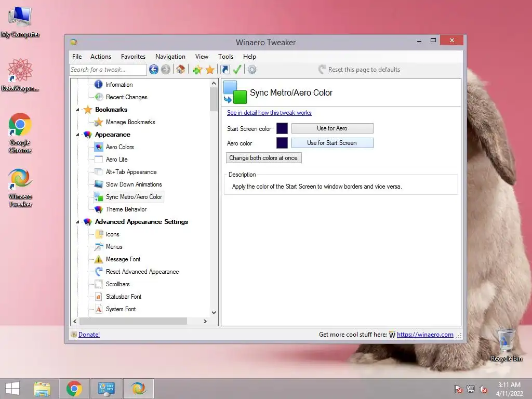The width and height of the screenshot is (532, 399).
Task: Click Use for Start Screen button
Action: 332,143
